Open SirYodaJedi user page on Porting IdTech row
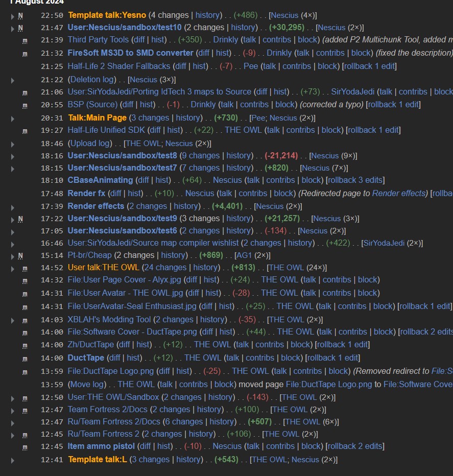 pos(352,92)
